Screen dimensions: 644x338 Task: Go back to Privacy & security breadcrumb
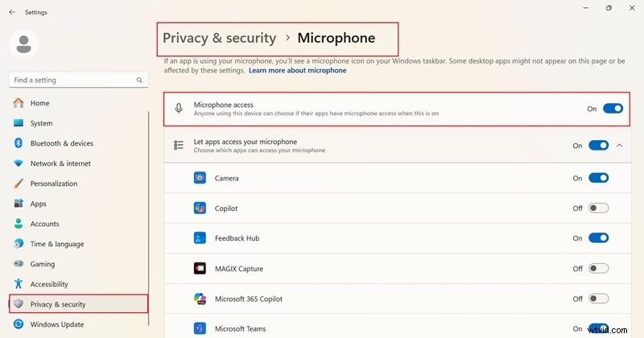coord(219,38)
